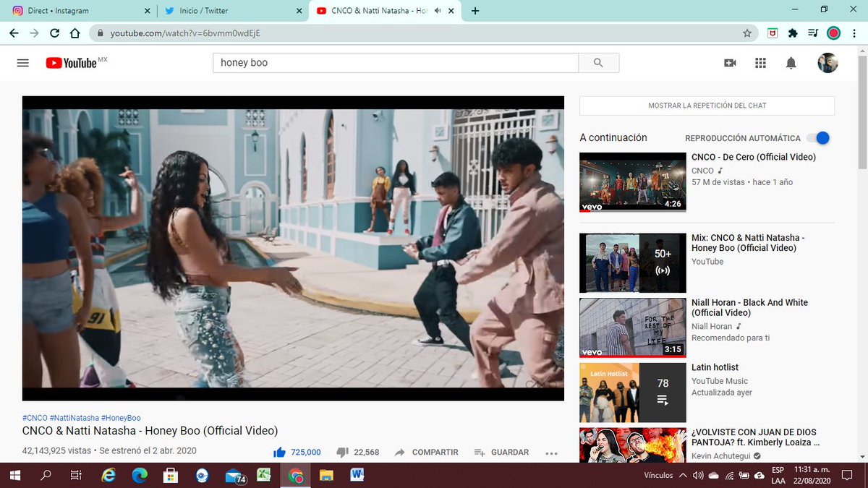Open the notifications bell
This screenshot has width=868, height=488.
coord(791,63)
